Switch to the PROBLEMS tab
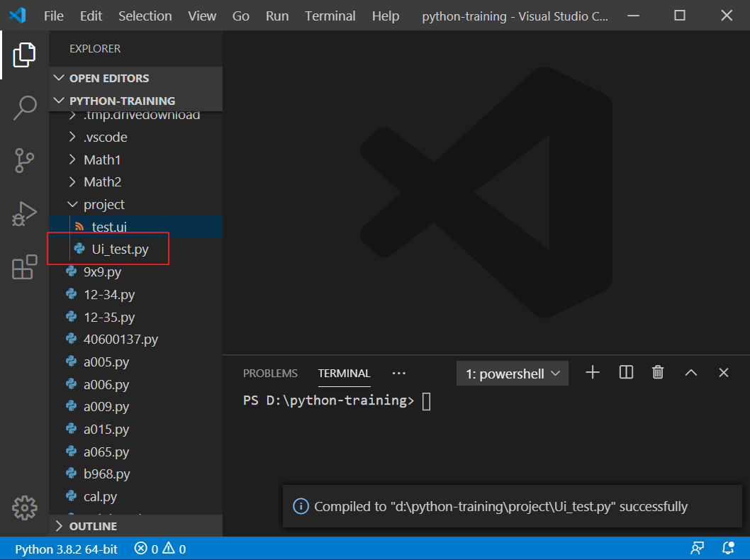Screen dimensions: 750x560 [270, 373]
